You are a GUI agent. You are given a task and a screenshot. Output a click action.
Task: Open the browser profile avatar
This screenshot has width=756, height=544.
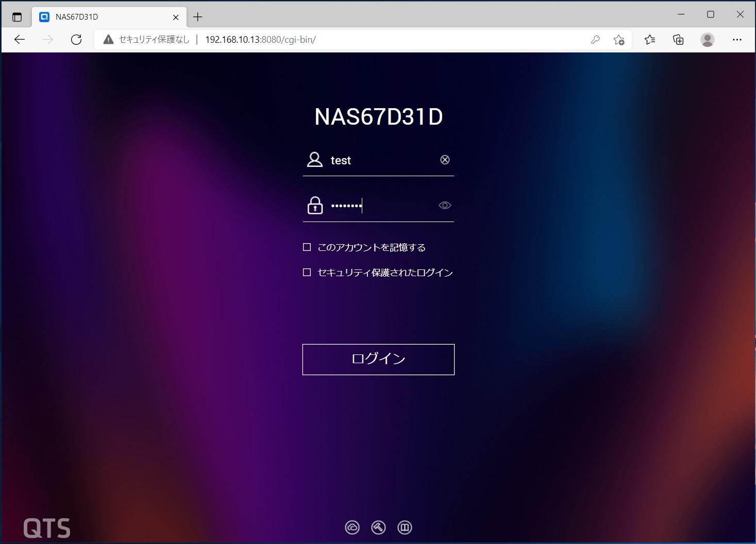(708, 40)
